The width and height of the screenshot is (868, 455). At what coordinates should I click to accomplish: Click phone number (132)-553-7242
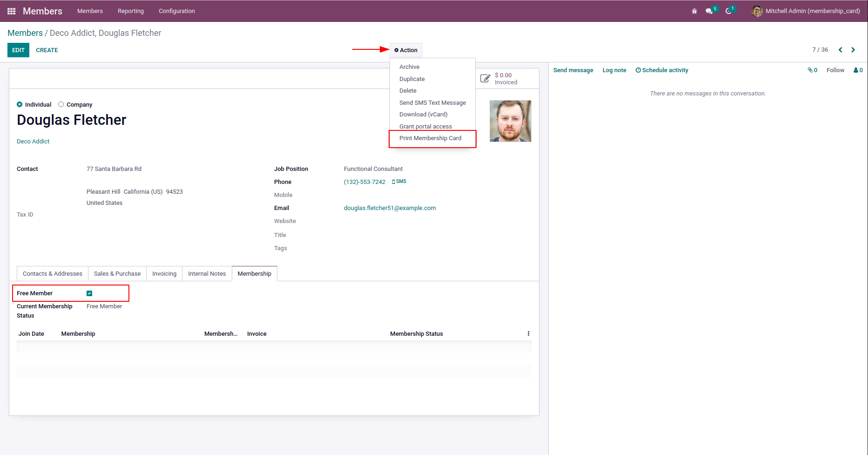coord(364,182)
